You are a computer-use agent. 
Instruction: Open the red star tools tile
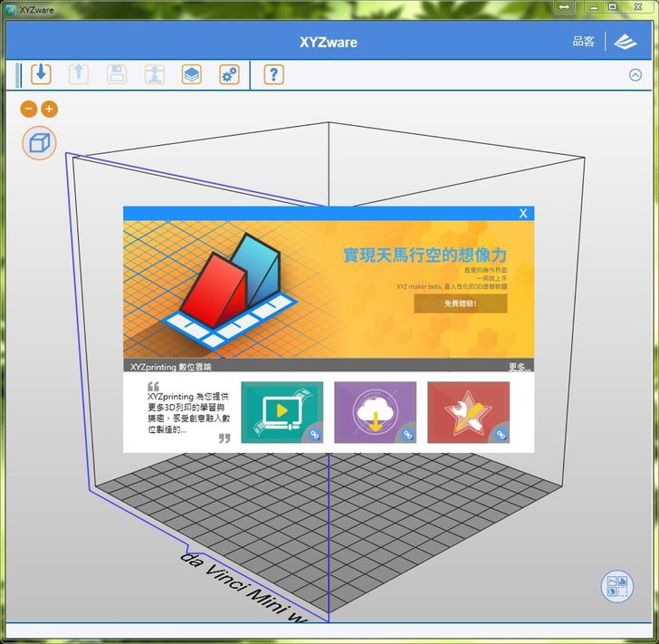pos(468,412)
